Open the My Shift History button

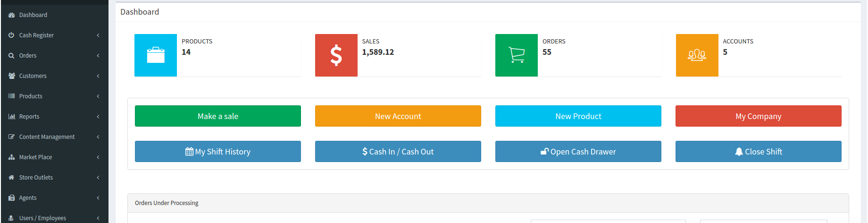point(217,152)
